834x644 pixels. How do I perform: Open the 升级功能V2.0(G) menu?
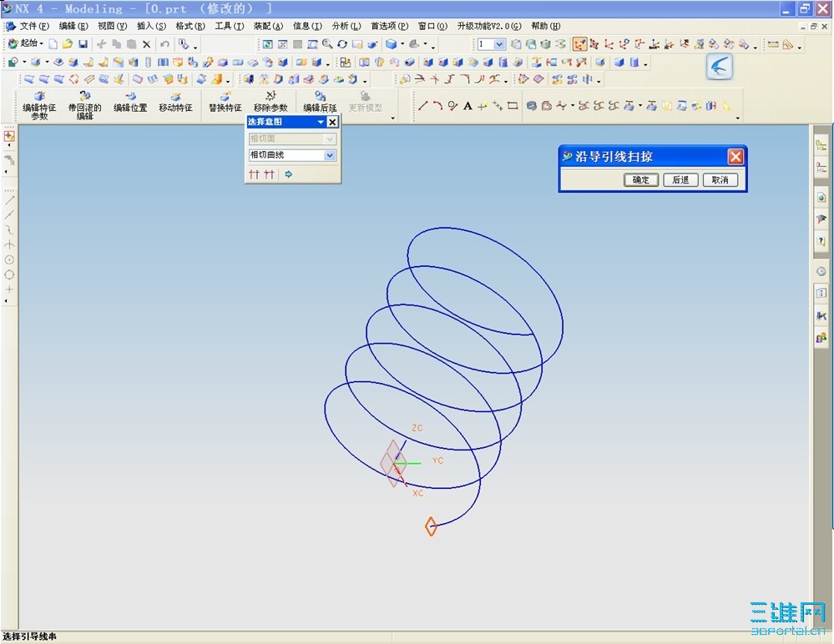pos(489,26)
